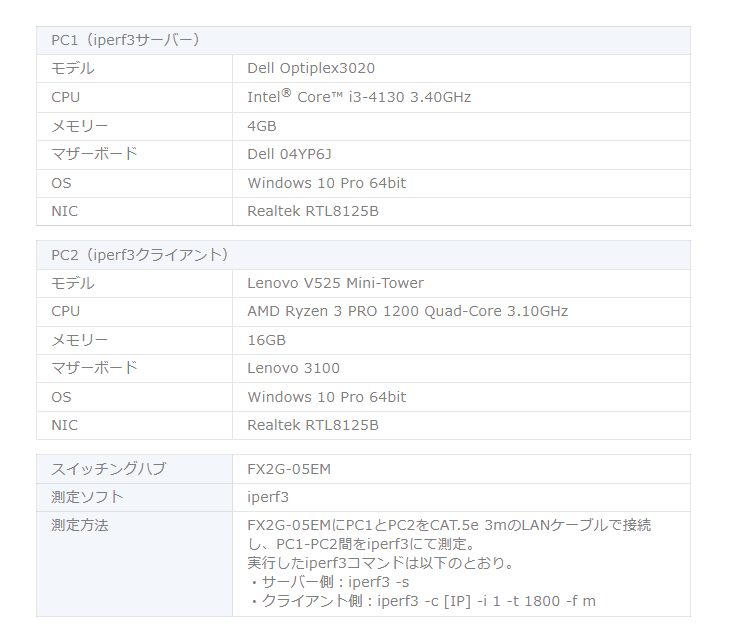Click the サーバー側：iperf3 -s command line
The height and width of the screenshot is (640, 730).
329,582
